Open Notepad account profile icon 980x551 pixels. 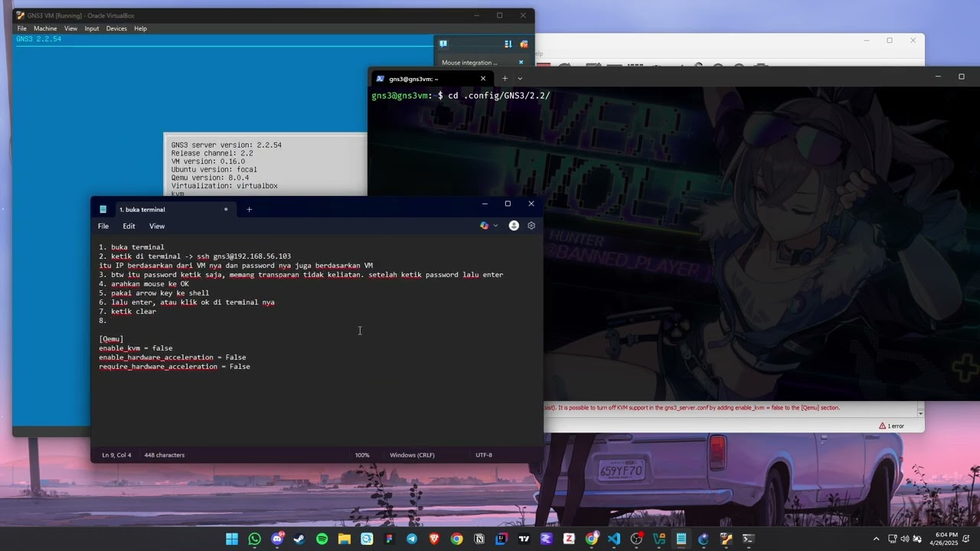point(514,226)
